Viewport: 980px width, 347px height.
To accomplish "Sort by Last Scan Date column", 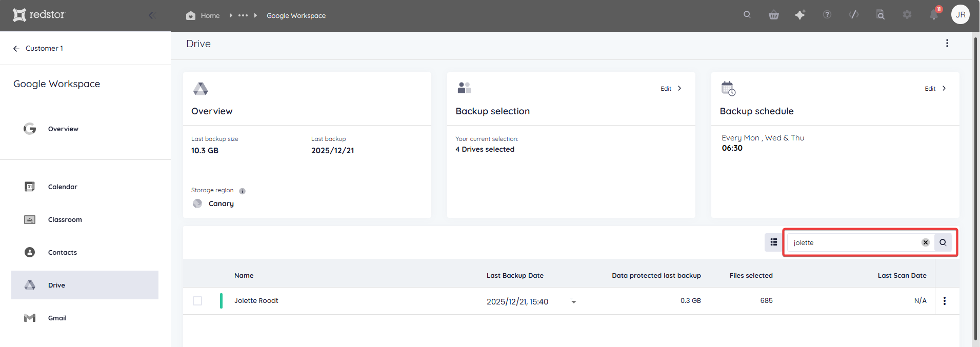I will tap(902, 276).
